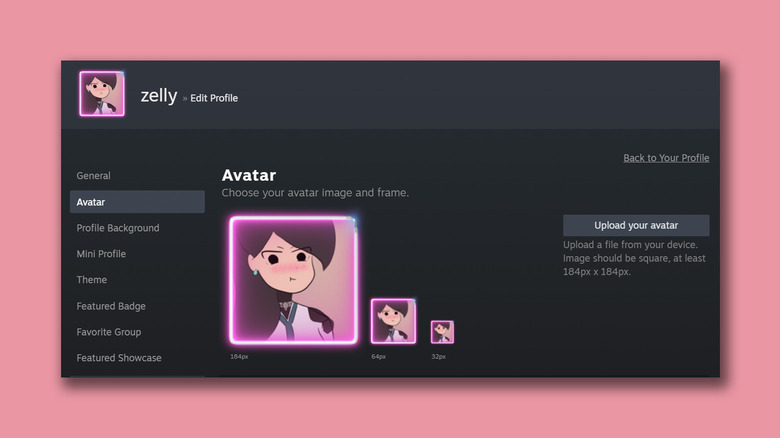Image resolution: width=780 pixels, height=438 pixels.
Task: Open the zelly profile name link
Action: pos(159,96)
